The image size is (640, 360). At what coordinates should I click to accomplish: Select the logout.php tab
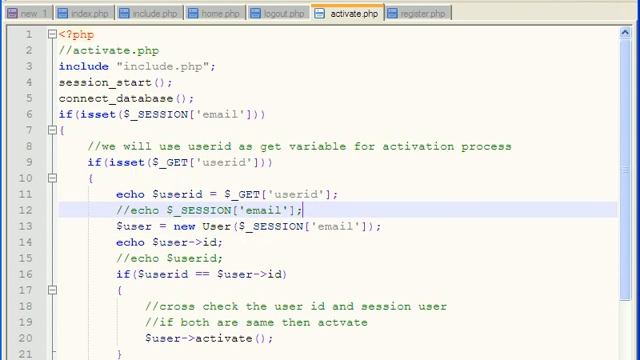tap(279, 13)
